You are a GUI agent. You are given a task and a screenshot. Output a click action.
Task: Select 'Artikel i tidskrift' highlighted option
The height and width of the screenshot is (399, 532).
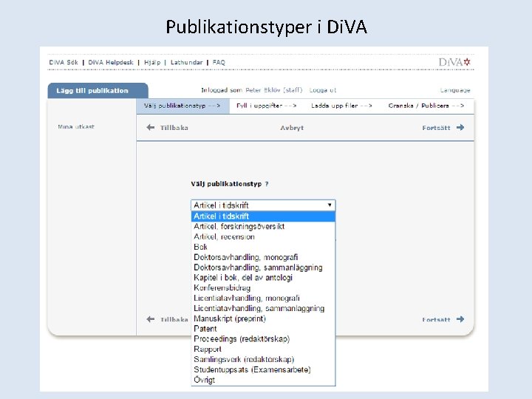click(263, 216)
